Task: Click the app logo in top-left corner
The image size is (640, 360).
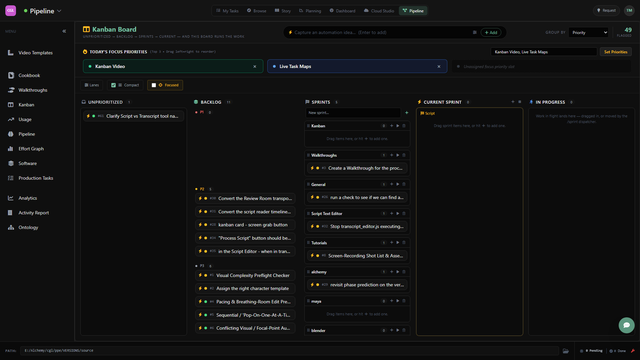Action: coord(11,11)
